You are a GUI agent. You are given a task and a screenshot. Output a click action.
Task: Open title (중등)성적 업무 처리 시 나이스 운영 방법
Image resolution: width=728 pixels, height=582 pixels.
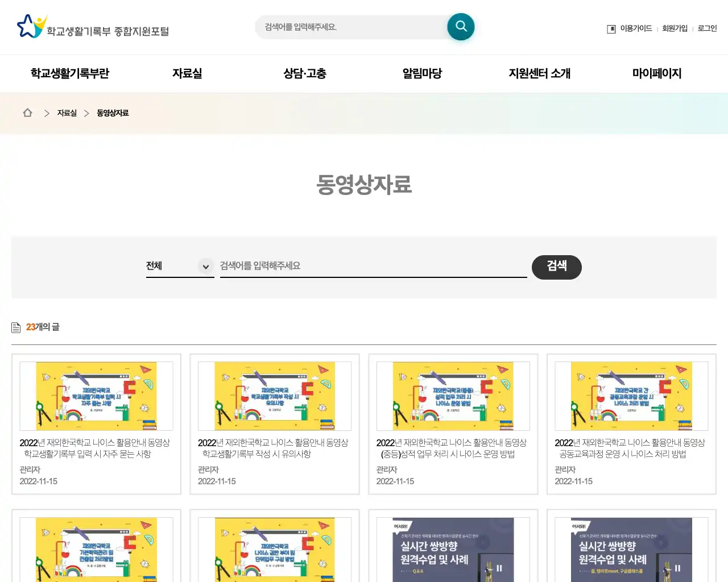452,448
